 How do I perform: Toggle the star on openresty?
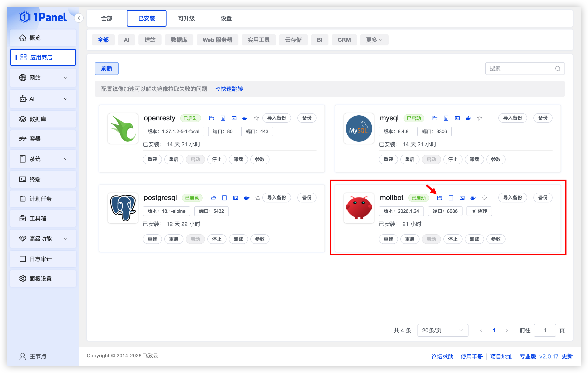point(256,118)
